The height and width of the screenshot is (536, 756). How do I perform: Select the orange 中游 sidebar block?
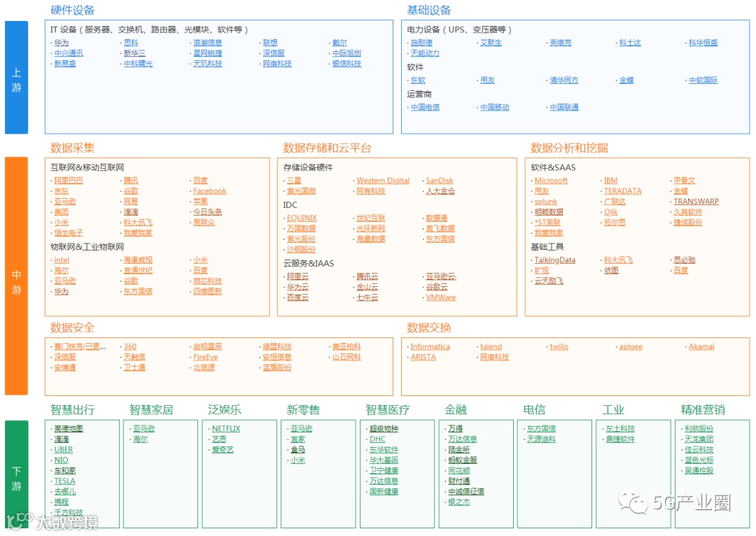click(16, 276)
